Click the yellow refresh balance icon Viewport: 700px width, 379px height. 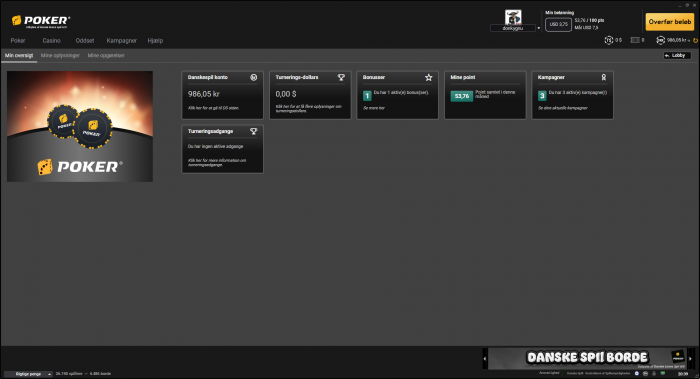[x=696, y=40]
